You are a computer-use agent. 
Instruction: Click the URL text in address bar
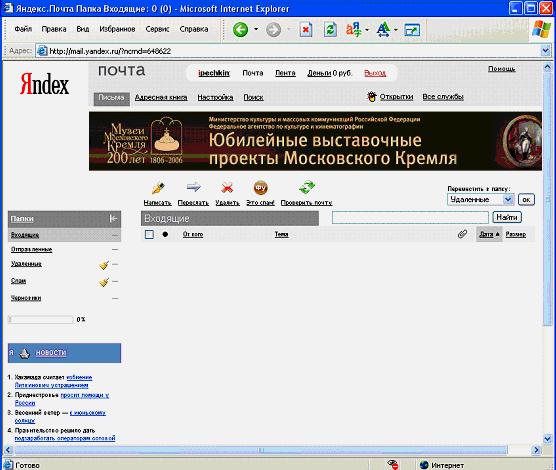110,51
